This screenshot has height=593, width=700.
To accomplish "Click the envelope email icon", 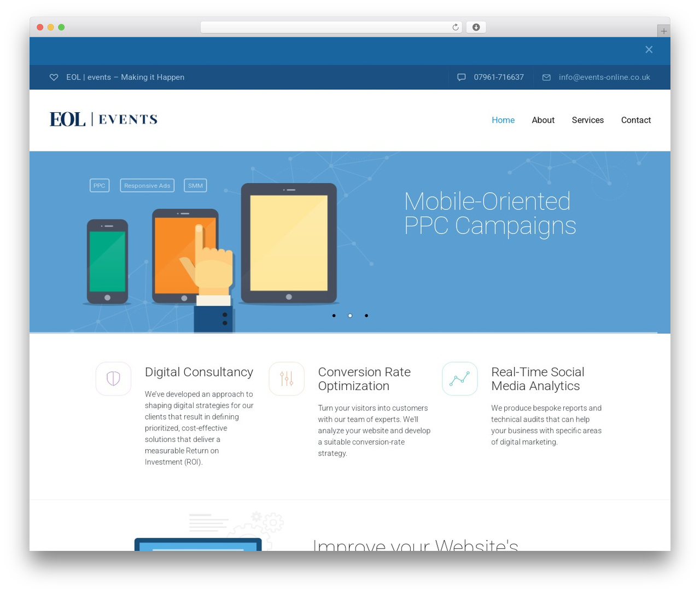I will (546, 77).
